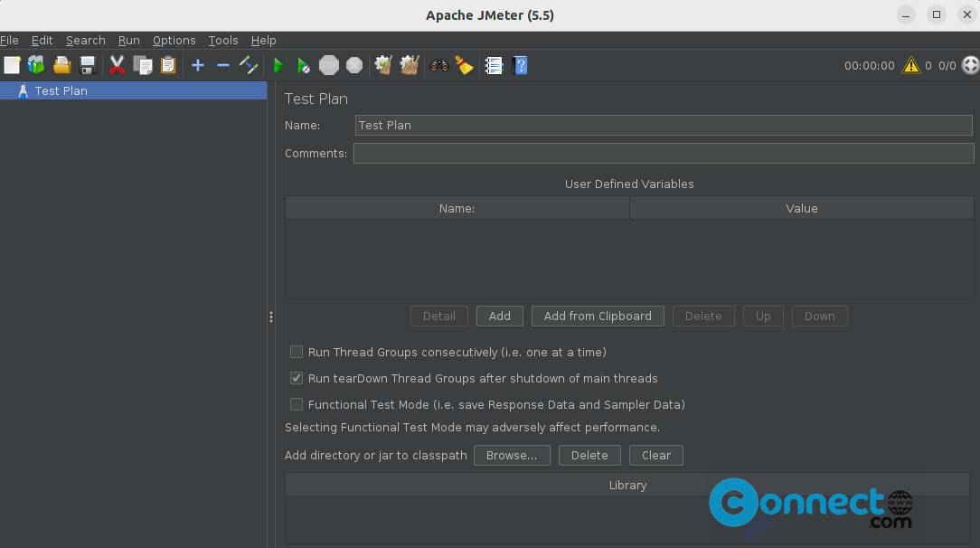Click the Up button
This screenshot has width=980, height=548.
pyautogui.click(x=763, y=317)
